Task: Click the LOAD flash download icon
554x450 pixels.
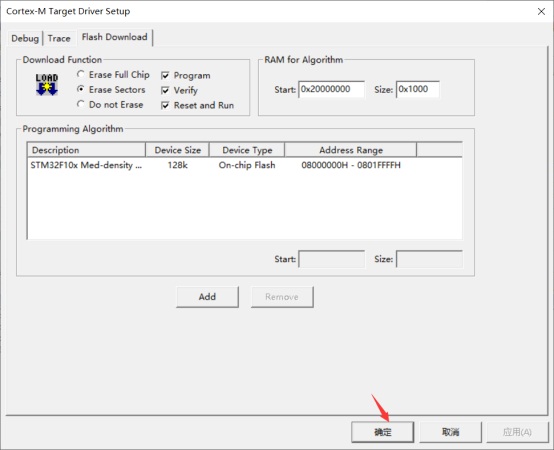Action: 47,84
